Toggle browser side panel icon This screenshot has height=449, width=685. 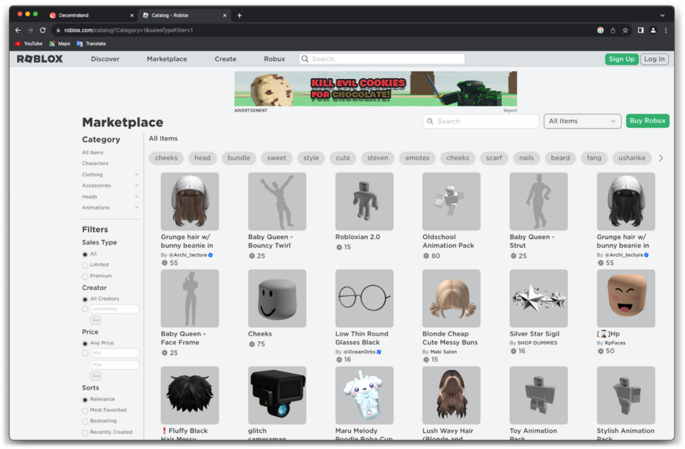click(x=640, y=30)
